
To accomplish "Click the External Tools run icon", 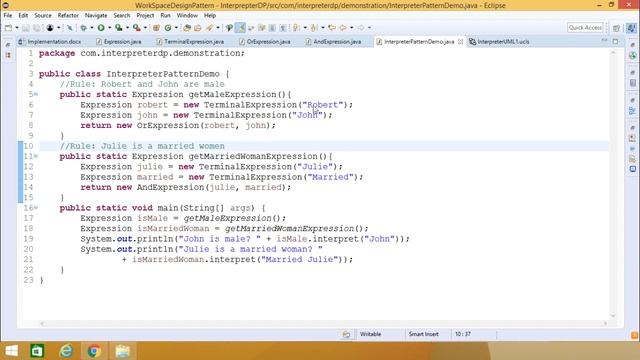I will (x=136, y=28).
